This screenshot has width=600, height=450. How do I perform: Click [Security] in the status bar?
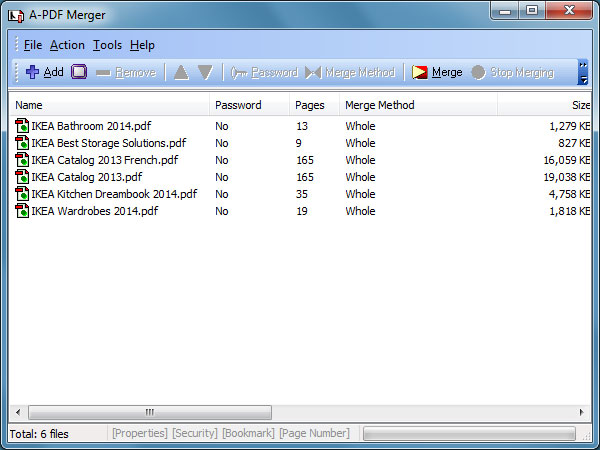[195, 434]
